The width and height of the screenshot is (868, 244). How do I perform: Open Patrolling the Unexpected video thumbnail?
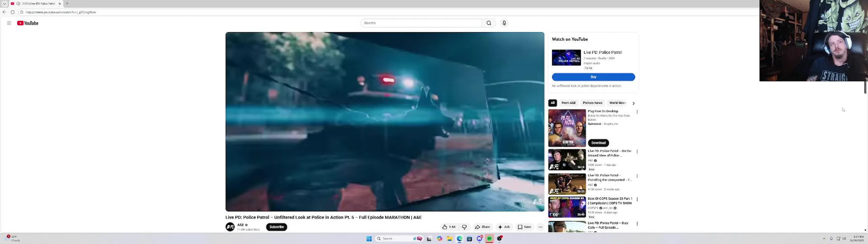(567, 184)
